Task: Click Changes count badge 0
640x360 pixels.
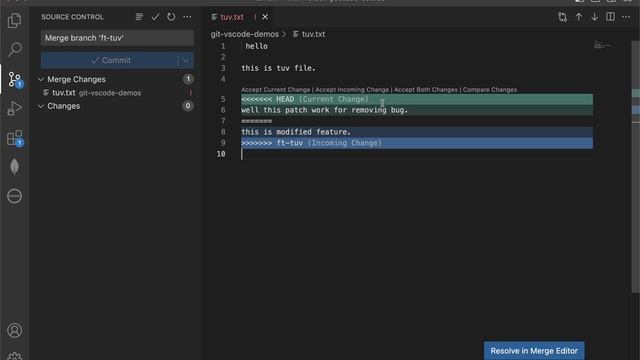Action: pyautogui.click(x=188, y=106)
